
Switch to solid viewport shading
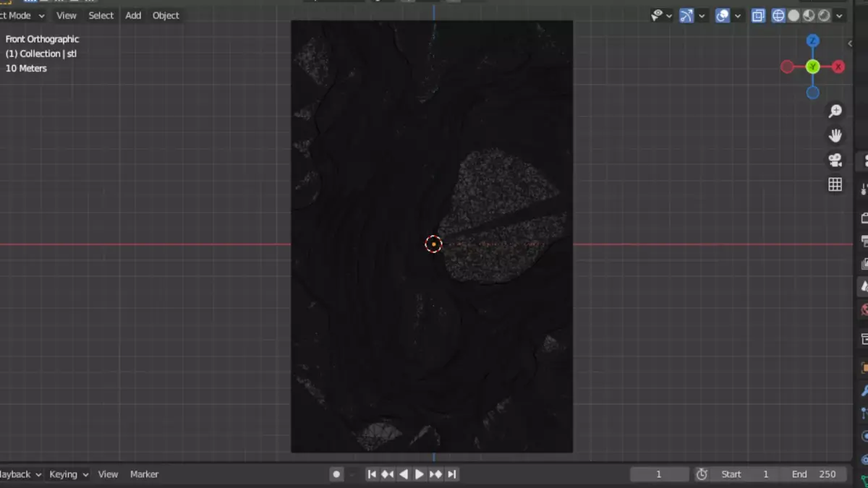793,15
